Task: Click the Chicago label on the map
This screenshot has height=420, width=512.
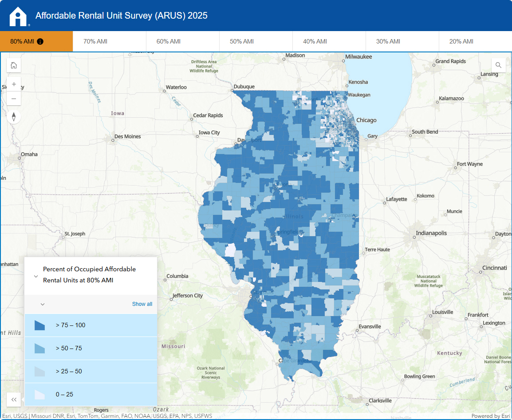Action: click(366, 120)
